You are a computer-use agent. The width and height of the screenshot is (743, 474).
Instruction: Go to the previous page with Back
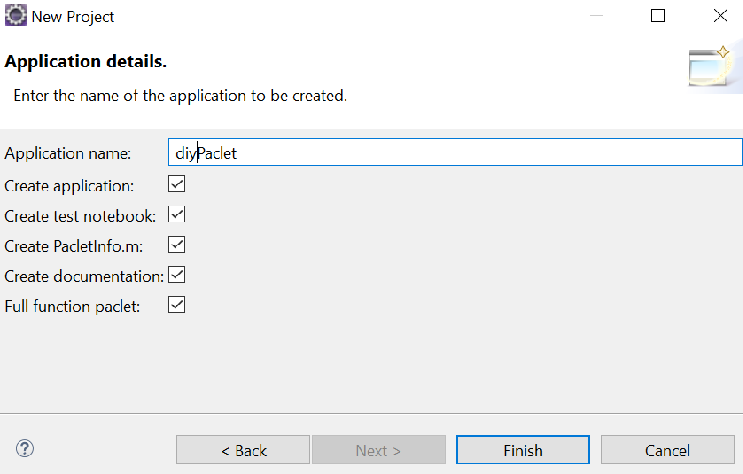pyautogui.click(x=243, y=449)
